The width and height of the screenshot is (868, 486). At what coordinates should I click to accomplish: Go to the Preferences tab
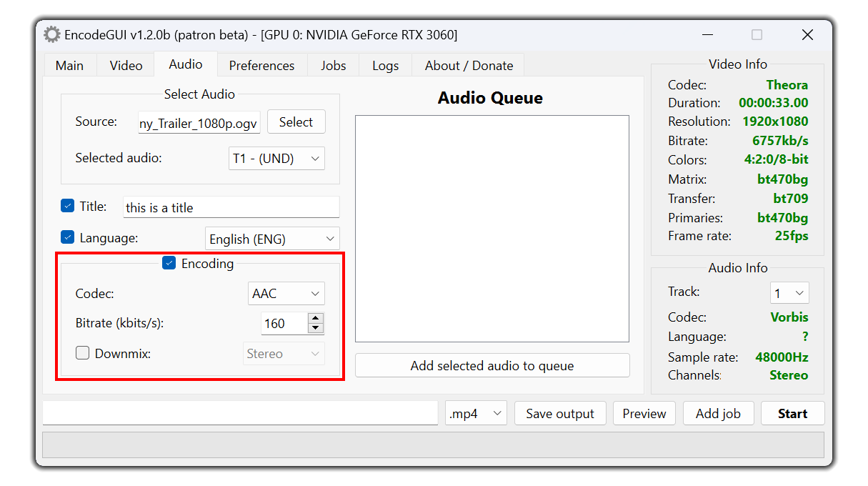pyautogui.click(x=261, y=65)
